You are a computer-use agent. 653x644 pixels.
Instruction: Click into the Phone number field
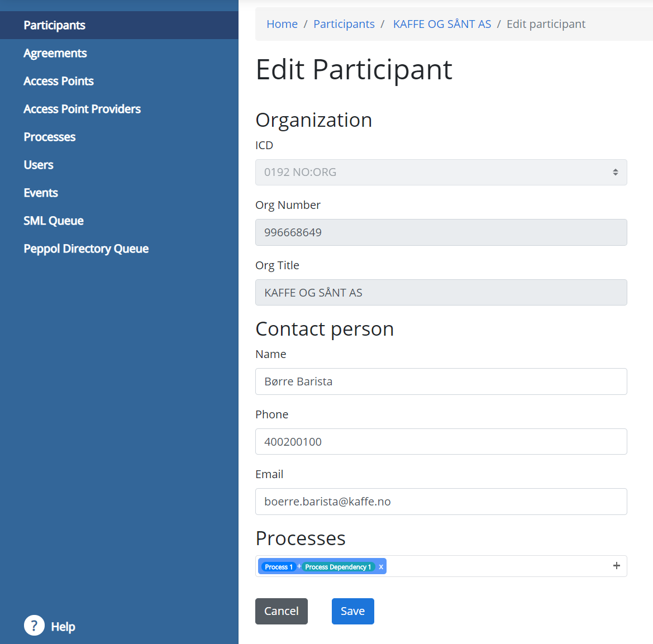tap(441, 442)
